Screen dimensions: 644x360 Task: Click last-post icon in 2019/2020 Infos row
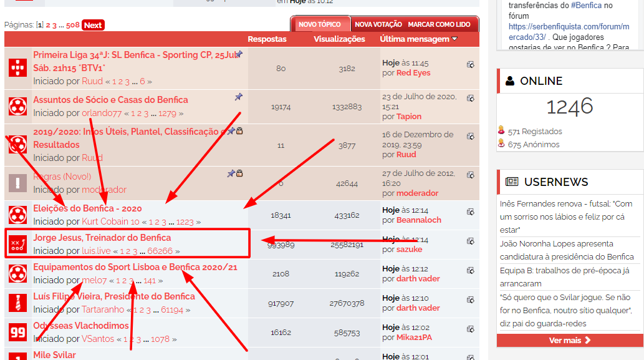[x=471, y=136]
